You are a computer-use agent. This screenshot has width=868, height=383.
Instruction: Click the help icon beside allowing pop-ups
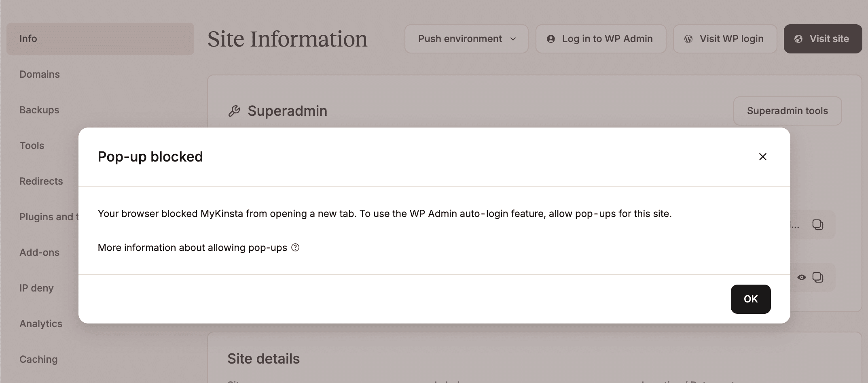click(x=295, y=247)
